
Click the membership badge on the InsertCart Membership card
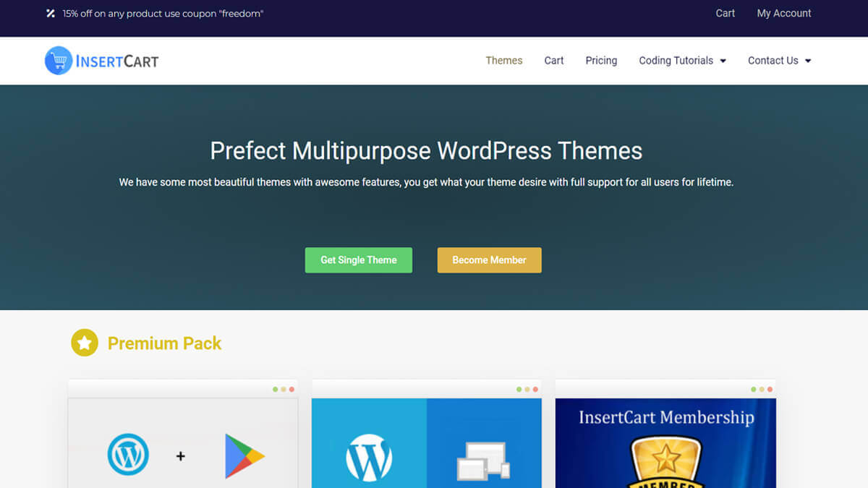665,463
